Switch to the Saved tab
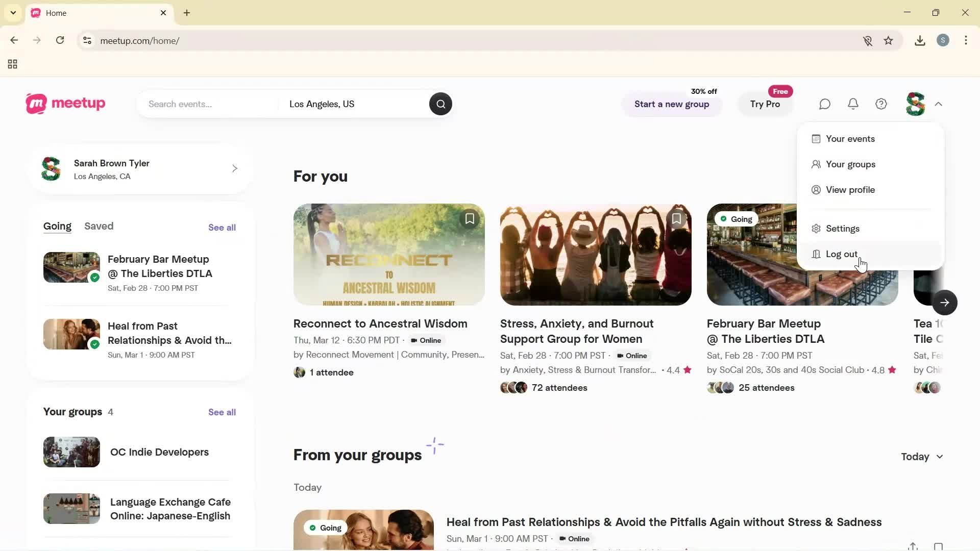The height and width of the screenshot is (551, 980). pos(99,226)
